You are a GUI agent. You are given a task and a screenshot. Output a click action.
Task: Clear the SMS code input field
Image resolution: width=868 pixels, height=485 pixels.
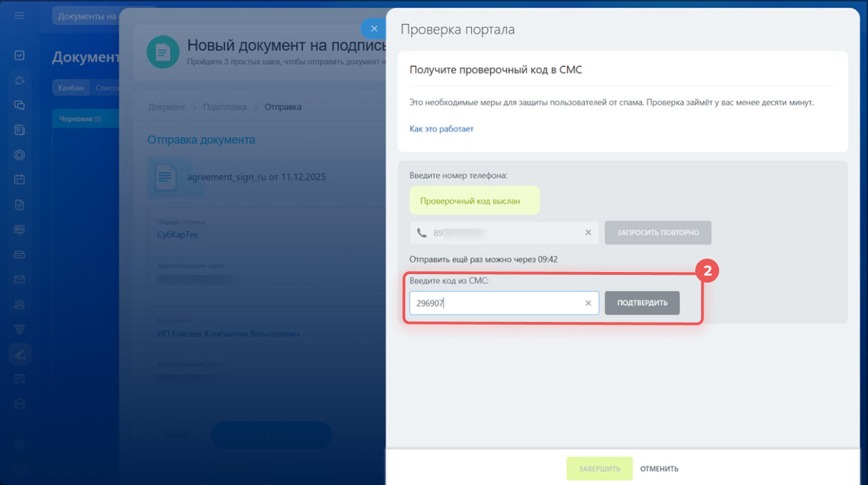[588, 303]
